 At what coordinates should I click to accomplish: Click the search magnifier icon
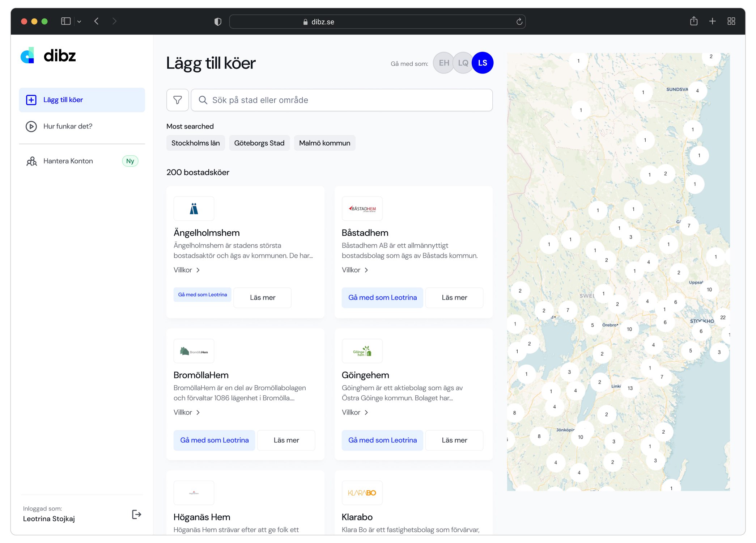pyautogui.click(x=203, y=100)
